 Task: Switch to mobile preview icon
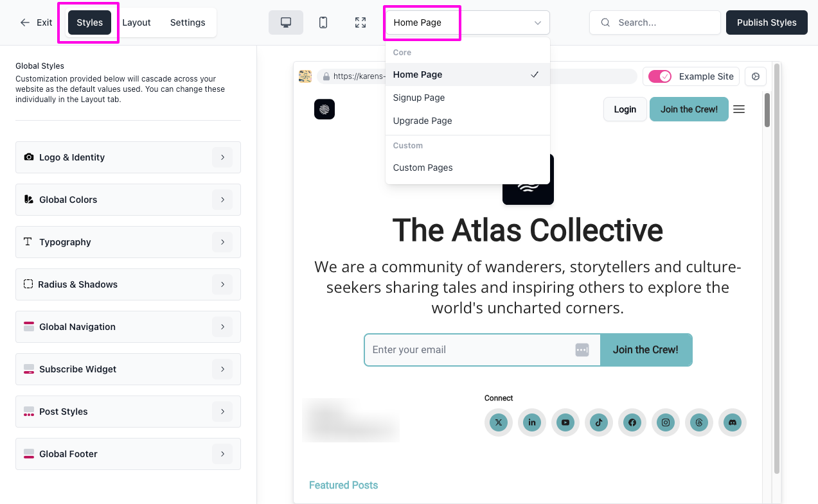point(323,22)
